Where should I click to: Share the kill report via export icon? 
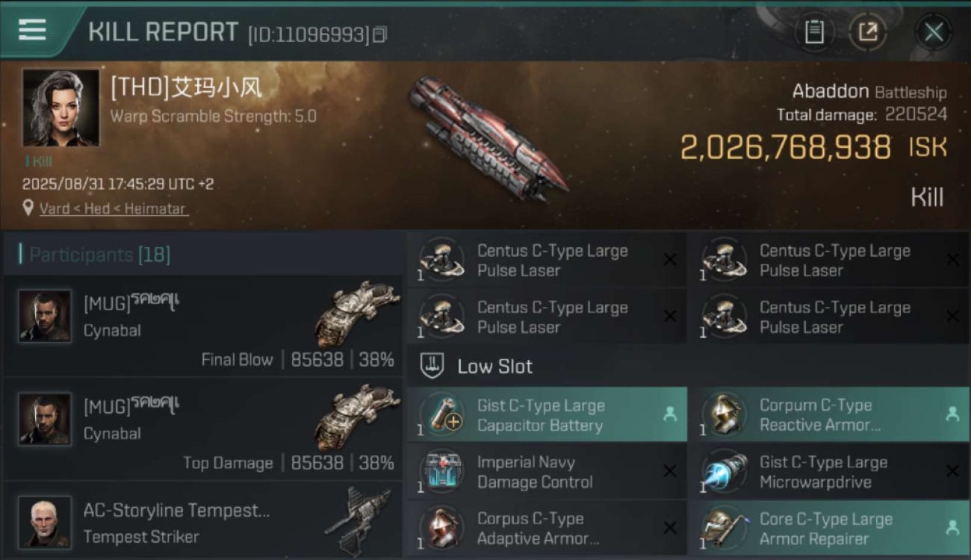tap(867, 31)
